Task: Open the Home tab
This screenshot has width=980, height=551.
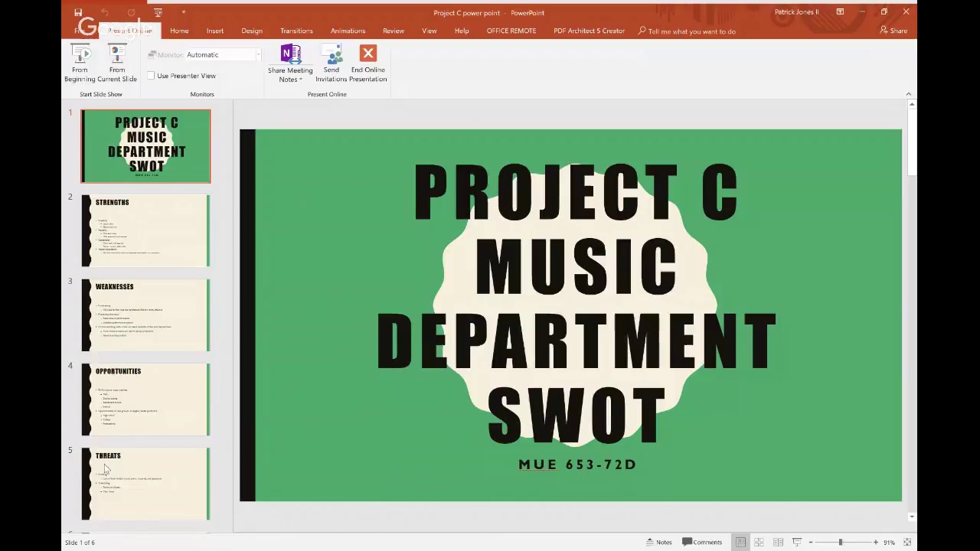Action: pos(179,31)
